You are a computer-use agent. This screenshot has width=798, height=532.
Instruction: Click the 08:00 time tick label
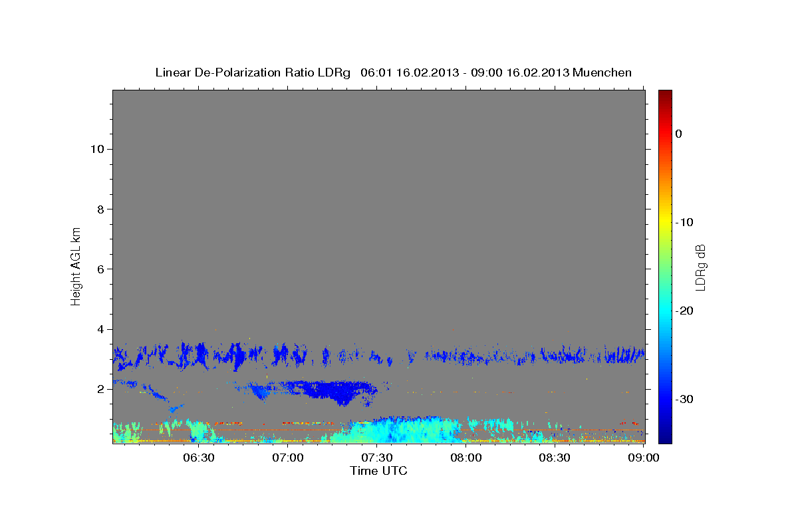pos(466,458)
